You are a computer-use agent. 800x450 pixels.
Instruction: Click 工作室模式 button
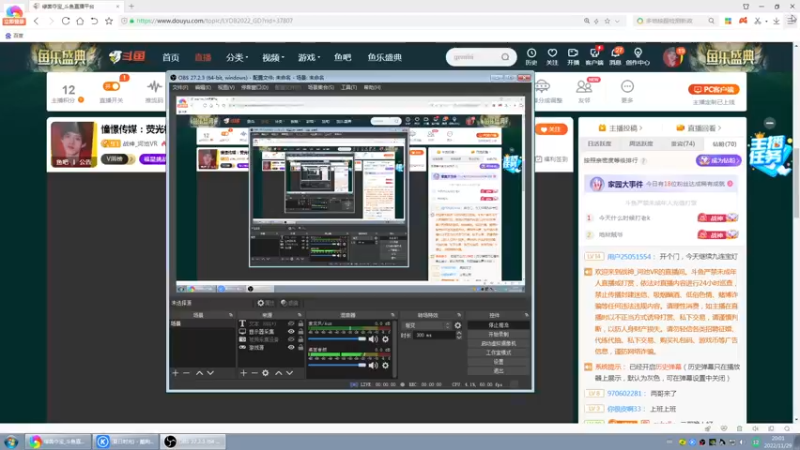tap(498, 353)
